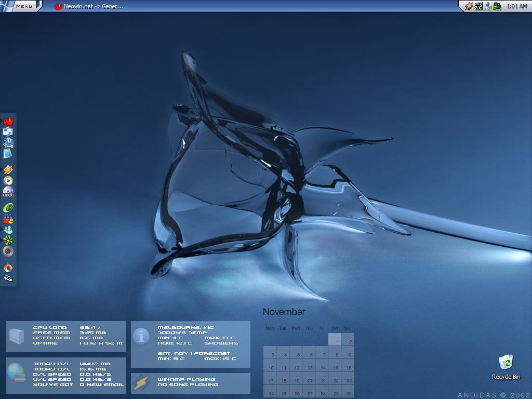Viewport: 532px width, 399px height.
Task: Open Windows Media Player dock icon
Action: tap(8, 181)
